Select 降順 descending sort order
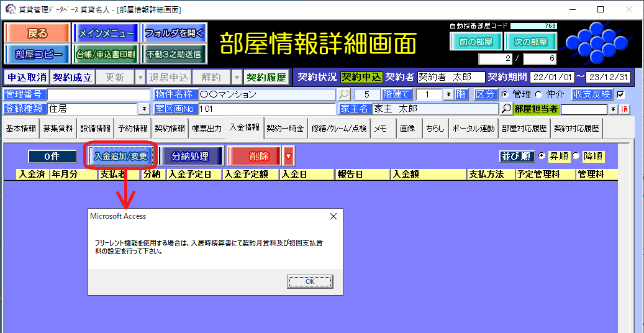Screen dimensions: 644x333 tap(575, 157)
